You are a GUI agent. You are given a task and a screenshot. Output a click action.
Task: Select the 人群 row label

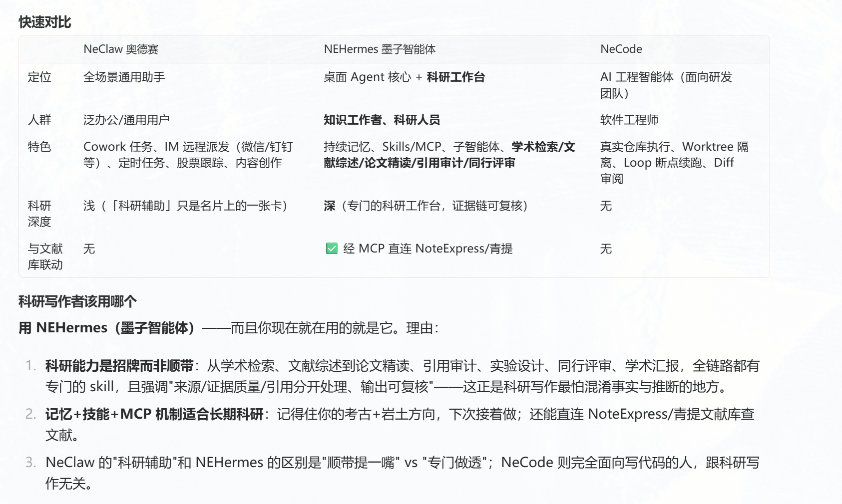(x=39, y=120)
